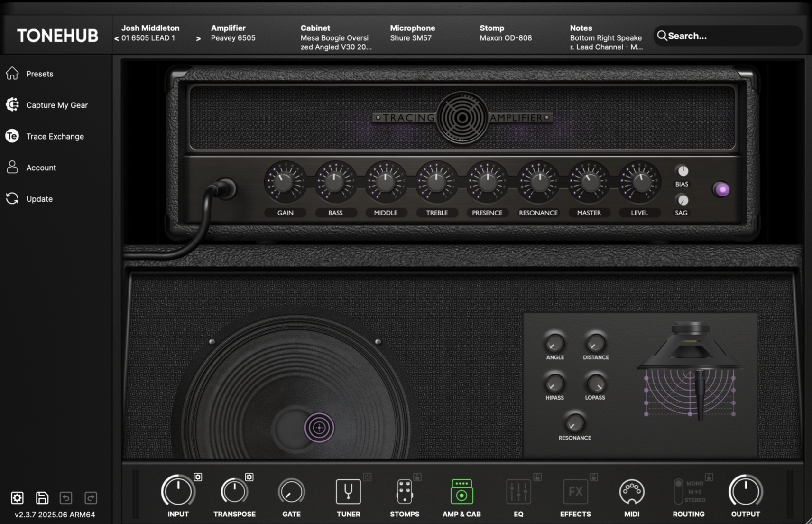Image resolution: width=812 pixels, height=524 pixels.
Task: Open settings gear at bottom left
Action: 17,497
